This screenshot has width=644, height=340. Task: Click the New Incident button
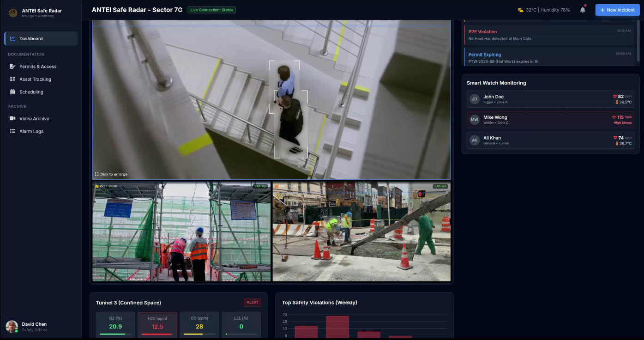(x=617, y=10)
